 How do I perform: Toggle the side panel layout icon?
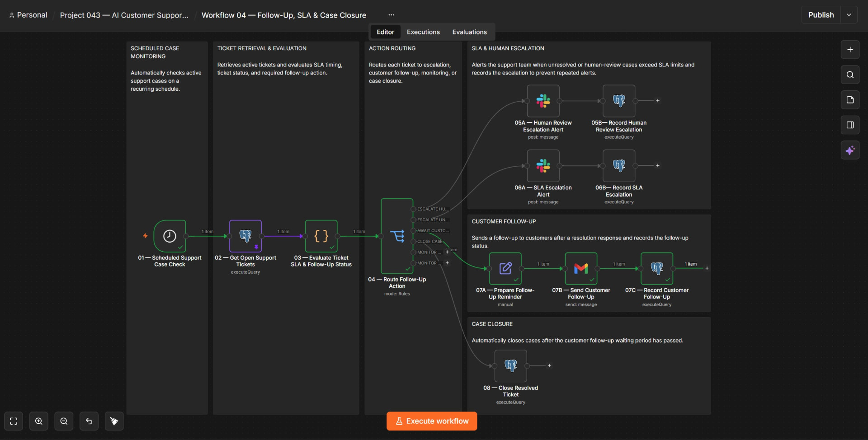click(850, 125)
